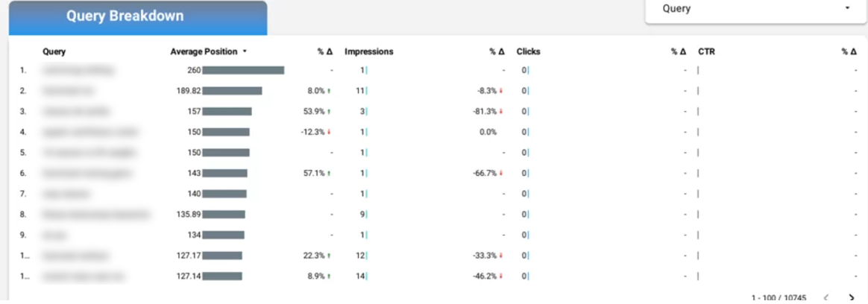Click the 127.14 average position value
Viewport: 868px width, 304px height.
click(x=188, y=276)
